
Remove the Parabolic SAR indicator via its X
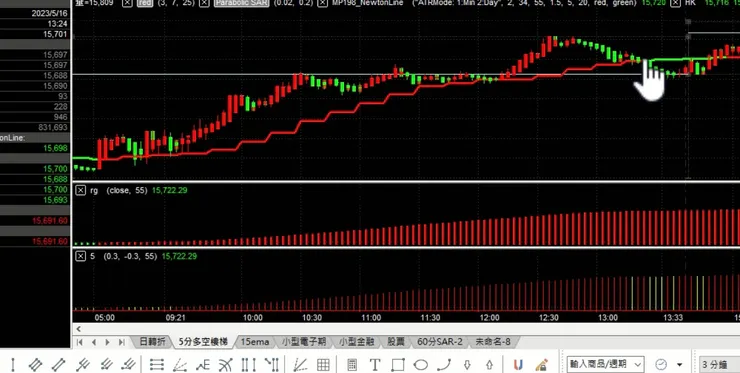(203, 3)
